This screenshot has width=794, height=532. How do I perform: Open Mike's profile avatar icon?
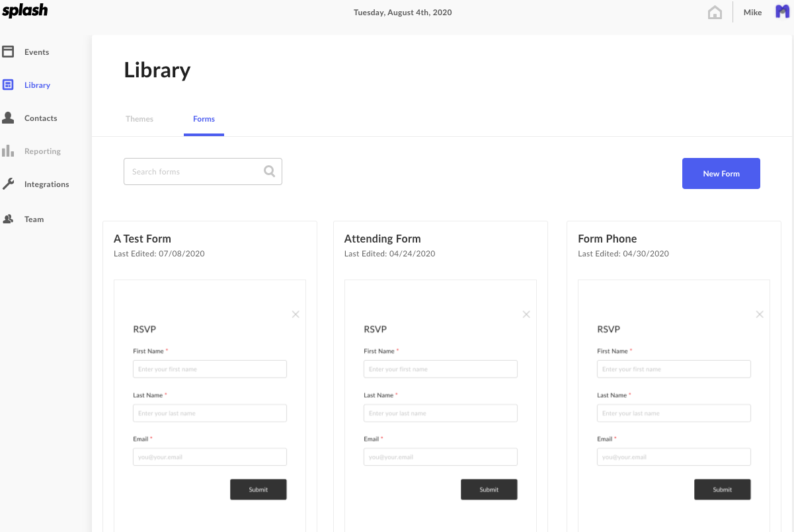click(783, 12)
